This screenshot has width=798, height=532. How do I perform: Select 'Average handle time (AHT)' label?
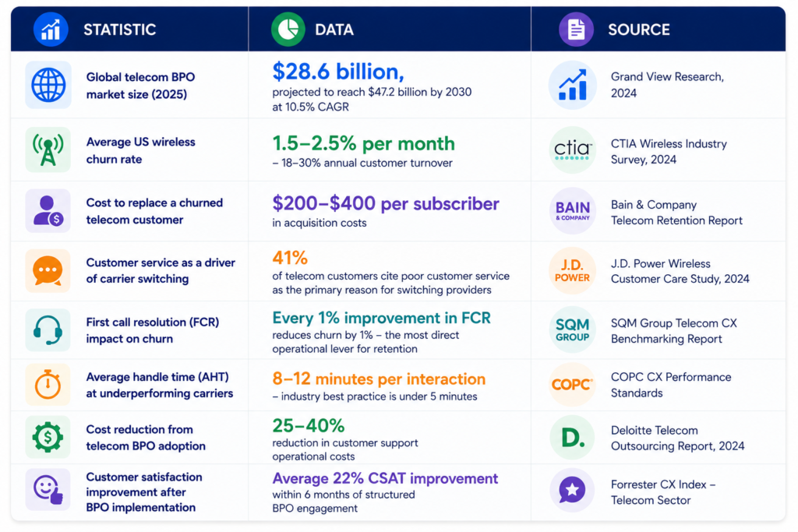click(x=157, y=377)
